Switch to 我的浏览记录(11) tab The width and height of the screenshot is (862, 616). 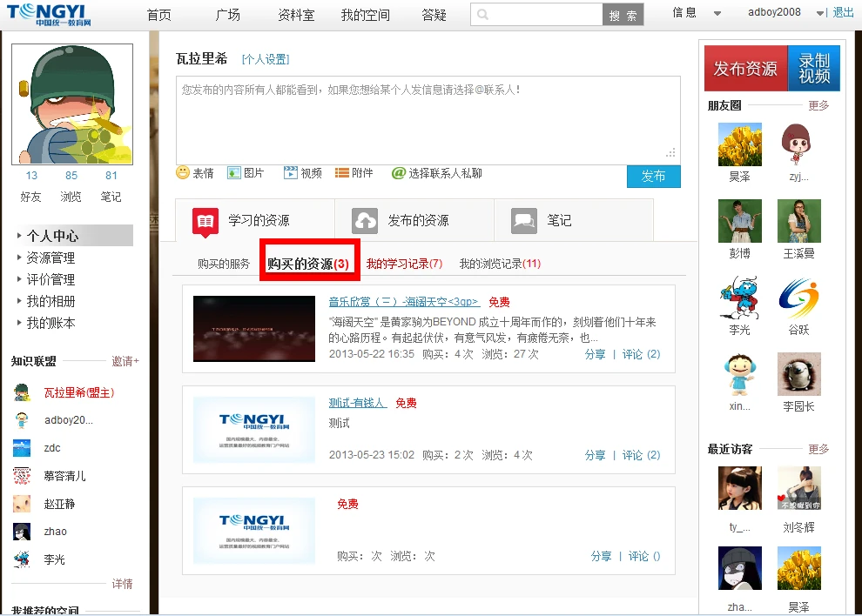pos(500,264)
